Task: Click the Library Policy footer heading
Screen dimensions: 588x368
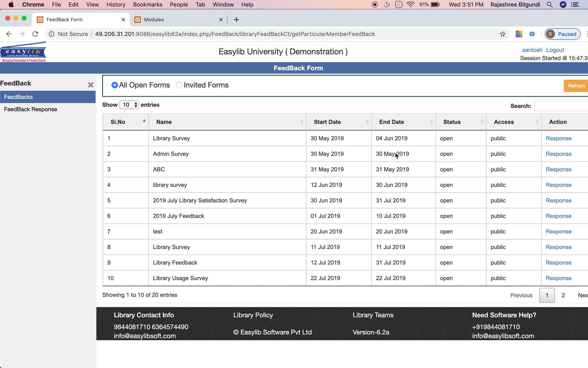Action: (x=253, y=315)
